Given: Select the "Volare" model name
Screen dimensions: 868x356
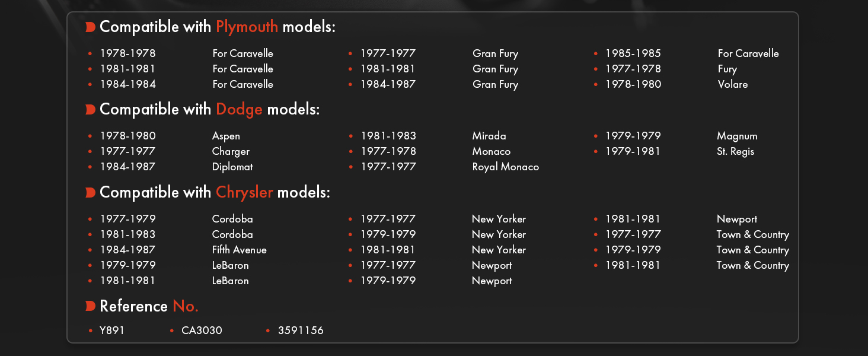Looking at the screenshot, I should [x=733, y=84].
